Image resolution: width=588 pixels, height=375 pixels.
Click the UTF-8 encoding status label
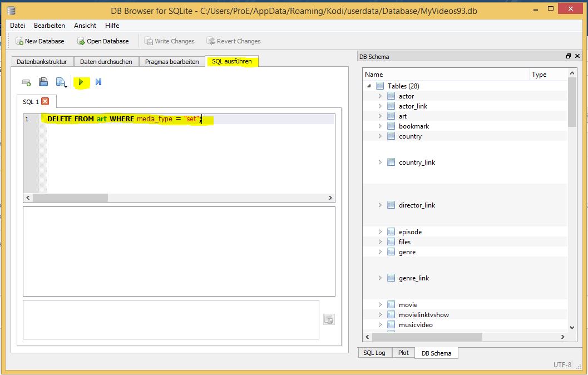tap(562, 364)
